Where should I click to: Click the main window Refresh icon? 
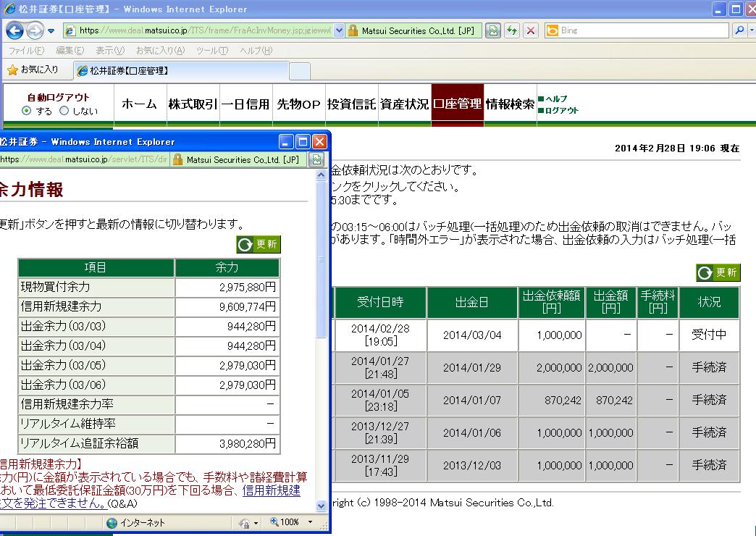[x=513, y=30]
